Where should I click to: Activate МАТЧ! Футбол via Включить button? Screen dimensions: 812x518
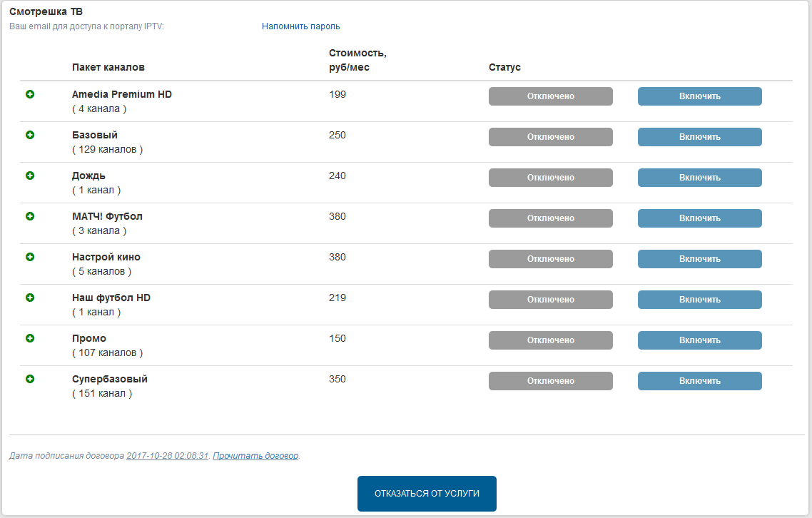coord(700,218)
